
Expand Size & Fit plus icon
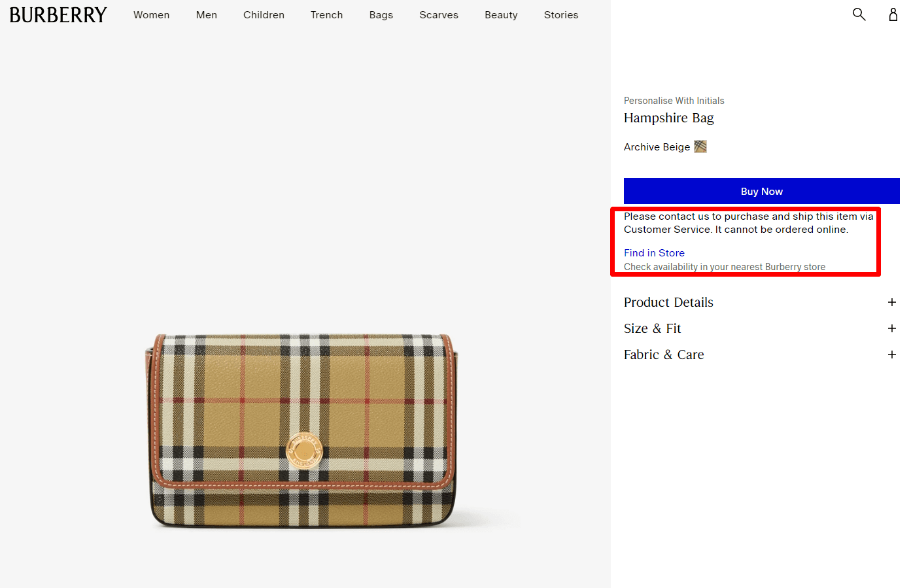[891, 328]
